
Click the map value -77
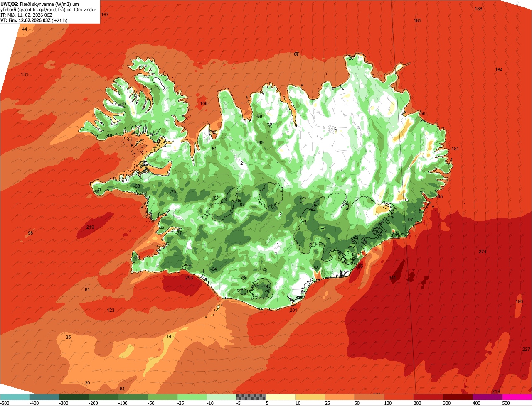[179, 233]
